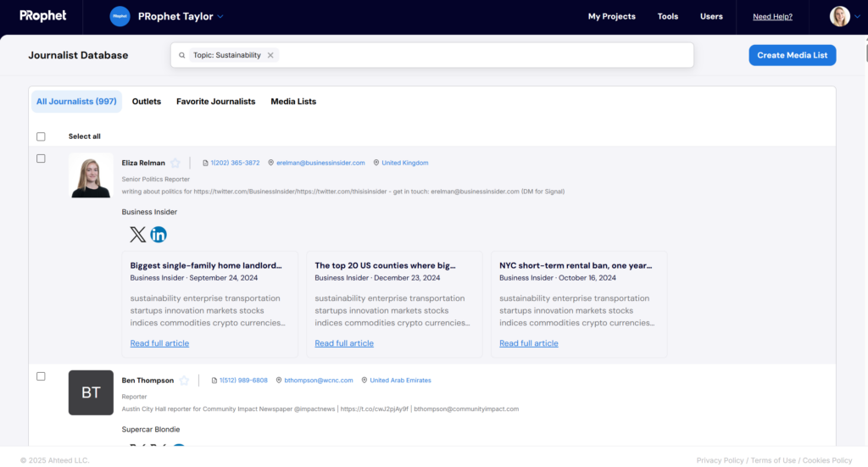
Task: Click the PRophet logo
Action: 42,15
